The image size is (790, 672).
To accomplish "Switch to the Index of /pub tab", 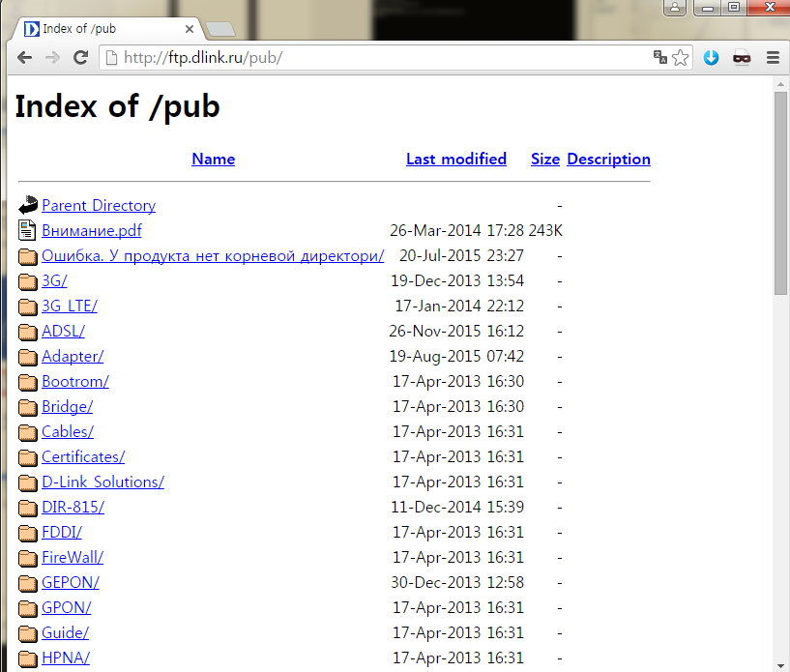I will (x=106, y=29).
